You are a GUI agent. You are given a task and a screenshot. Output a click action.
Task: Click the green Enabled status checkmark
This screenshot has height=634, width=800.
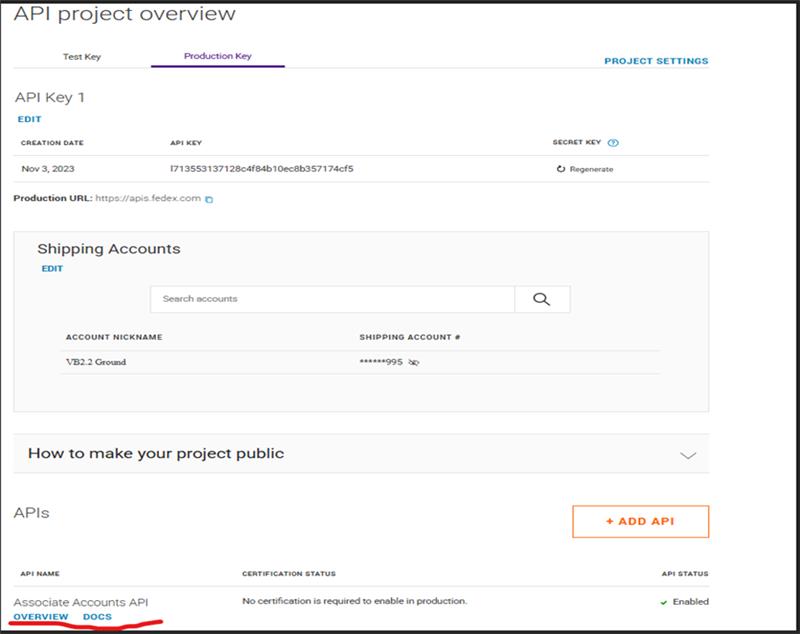click(x=664, y=602)
